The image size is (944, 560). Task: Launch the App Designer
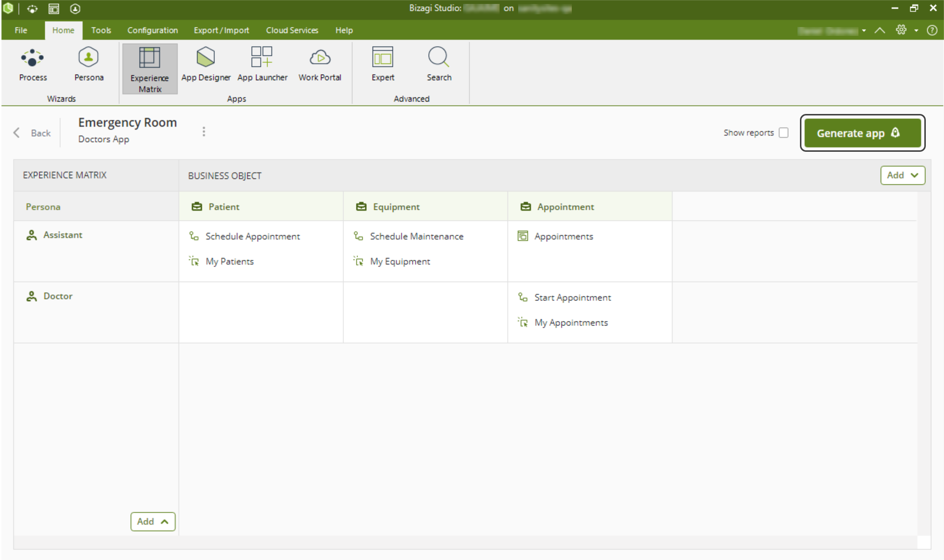(206, 65)
